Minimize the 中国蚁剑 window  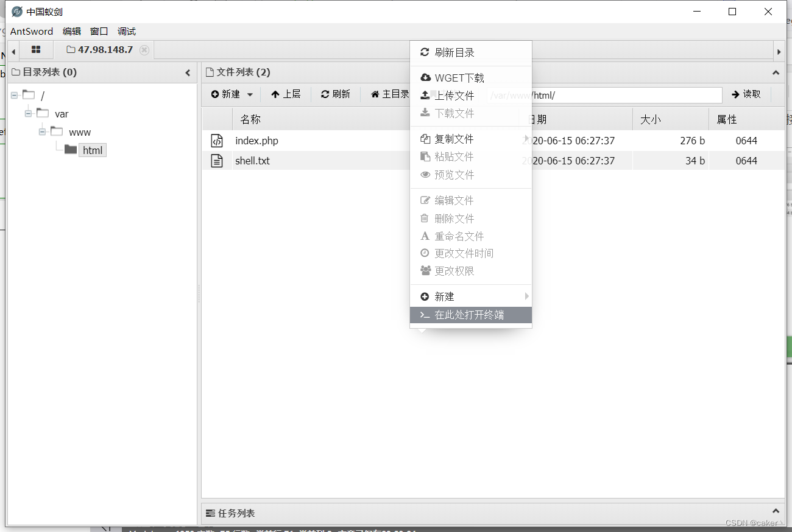click(697, 12)
